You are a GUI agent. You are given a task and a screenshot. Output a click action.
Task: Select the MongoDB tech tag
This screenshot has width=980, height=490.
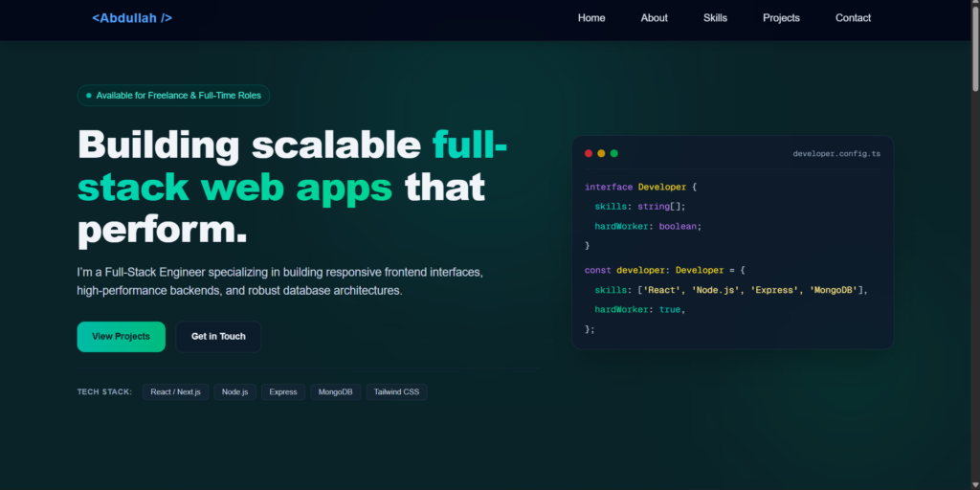pos(336,391)
